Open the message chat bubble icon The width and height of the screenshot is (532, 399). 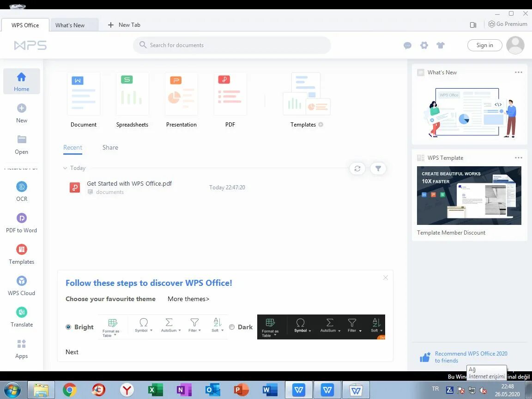pyautogui.click(x=407, y=45)
